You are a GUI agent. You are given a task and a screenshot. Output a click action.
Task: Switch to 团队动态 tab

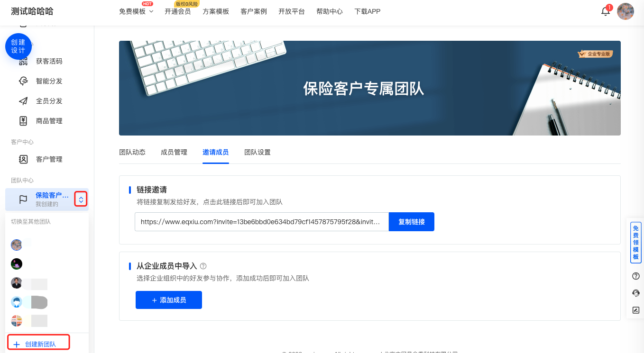132,152
